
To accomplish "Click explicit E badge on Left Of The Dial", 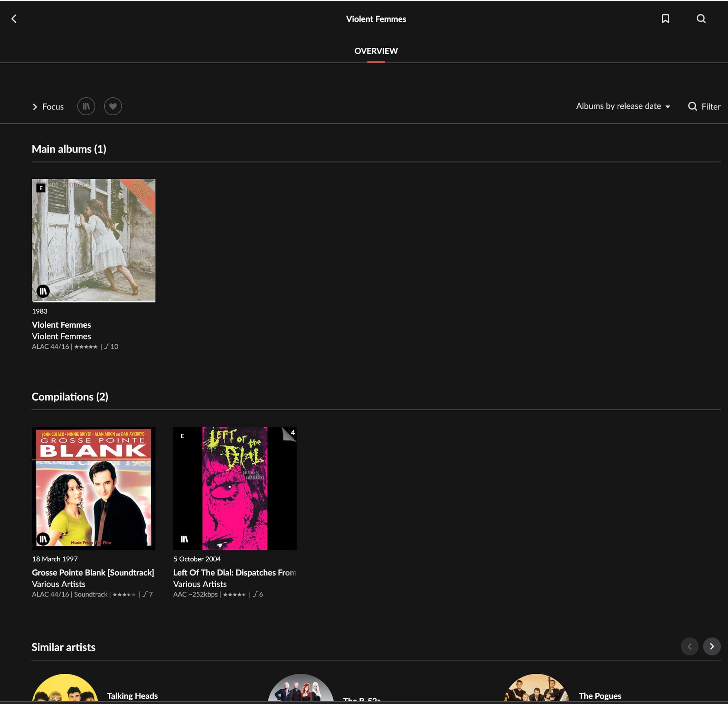I will pos(182,436).
